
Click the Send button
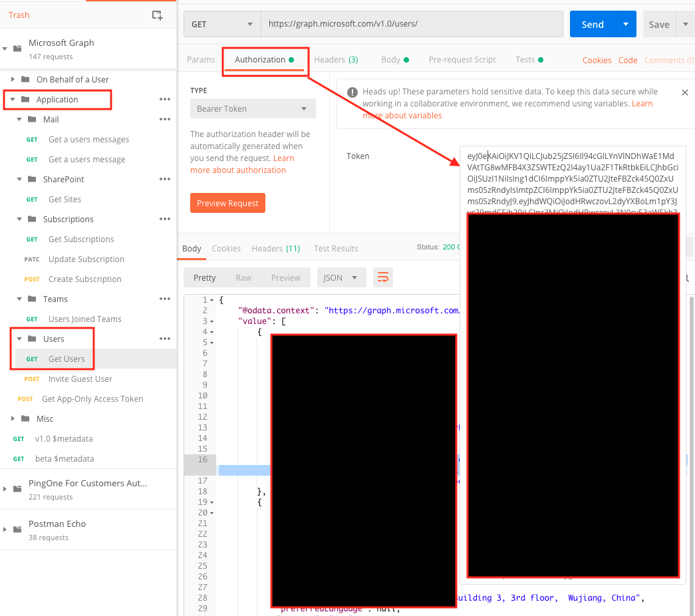[x=593, y=25]
